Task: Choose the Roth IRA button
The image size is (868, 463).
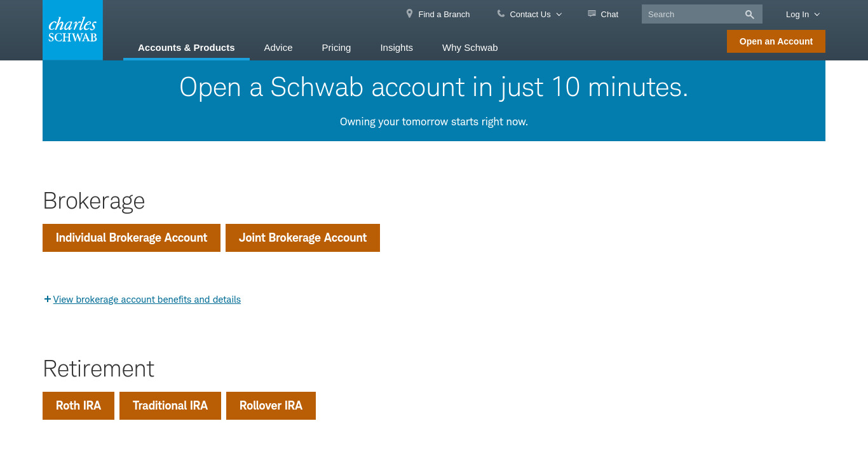Action: [78, 406]
